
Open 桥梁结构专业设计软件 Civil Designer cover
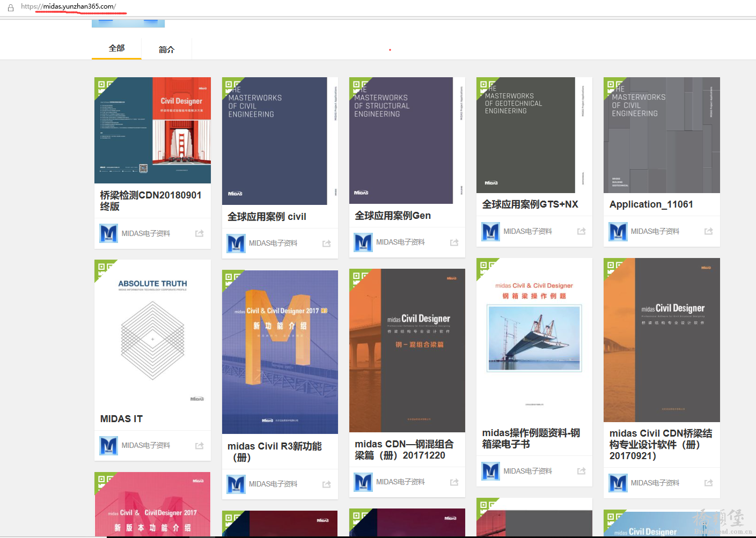tap(662, 340)
